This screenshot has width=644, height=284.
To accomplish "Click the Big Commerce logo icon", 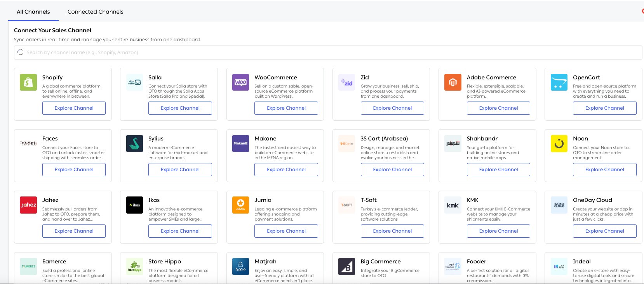I will click(346, 266).
